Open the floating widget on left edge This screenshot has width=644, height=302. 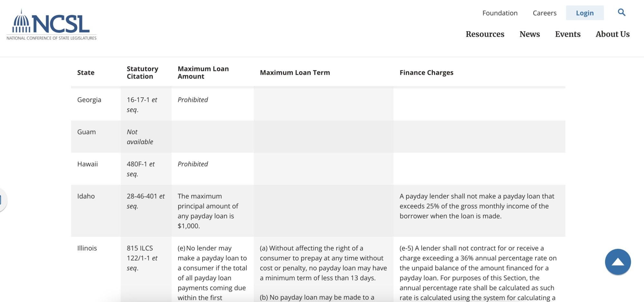pyautogui.click(x=3, y=200)
